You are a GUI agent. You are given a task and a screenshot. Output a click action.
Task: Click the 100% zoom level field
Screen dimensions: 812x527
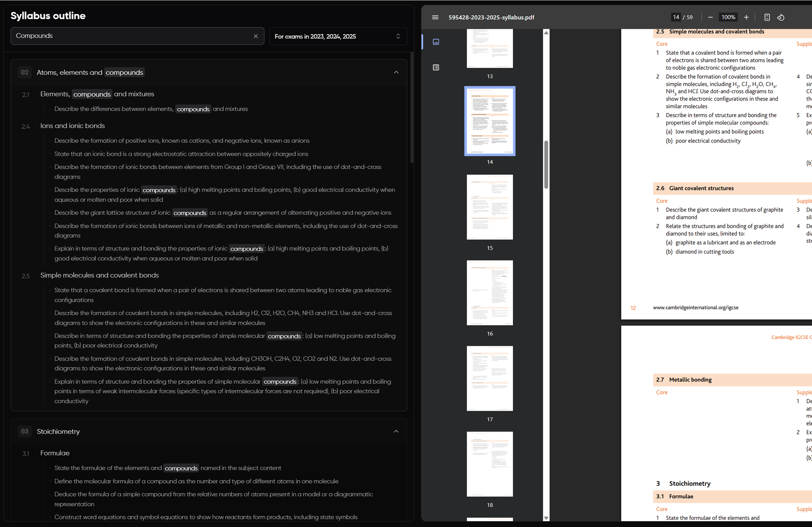click(728, 18)
